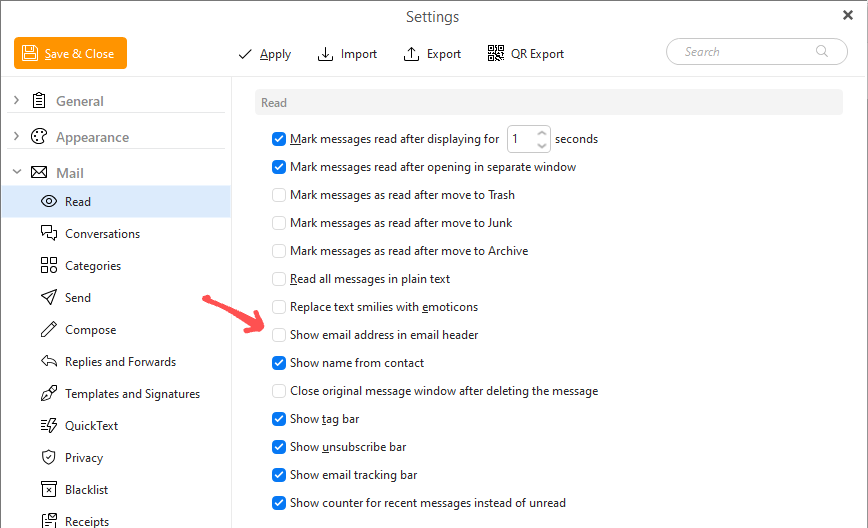Uncheck Mark messages read after opening in separate window
868x528 pixels.
pos(279,167)
